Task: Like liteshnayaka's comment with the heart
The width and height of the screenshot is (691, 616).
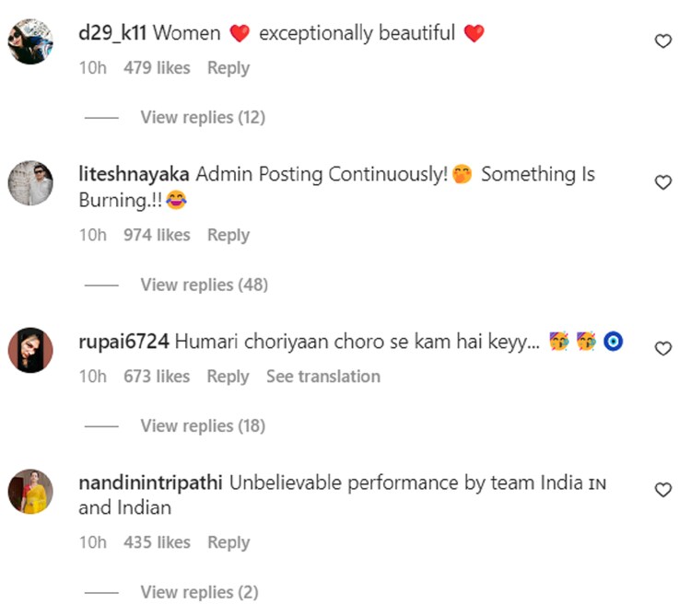Action: coord(662,182)
